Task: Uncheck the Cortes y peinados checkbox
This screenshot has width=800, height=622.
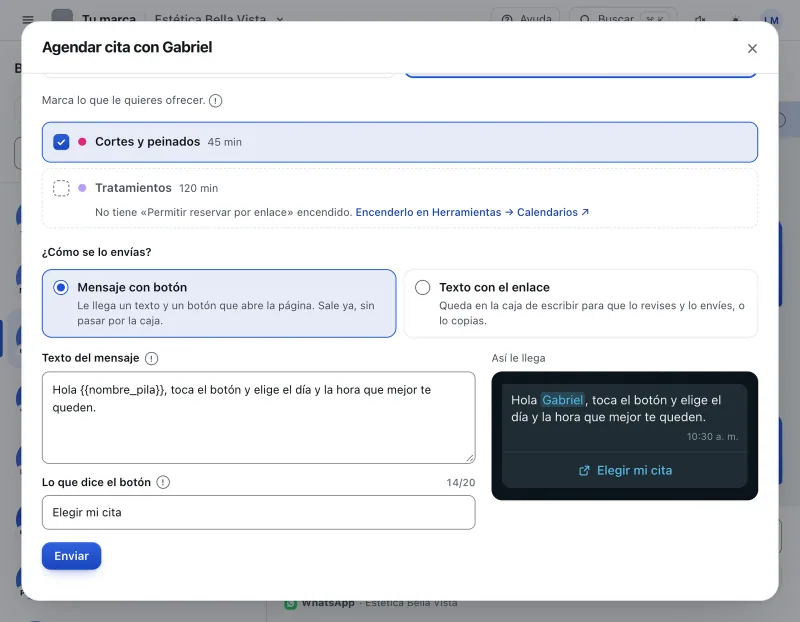Action: pos(61,142)
